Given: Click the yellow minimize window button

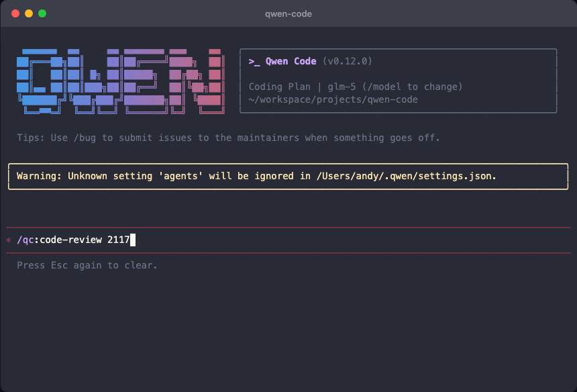Looking at the screenshot, I should point(29,13).
